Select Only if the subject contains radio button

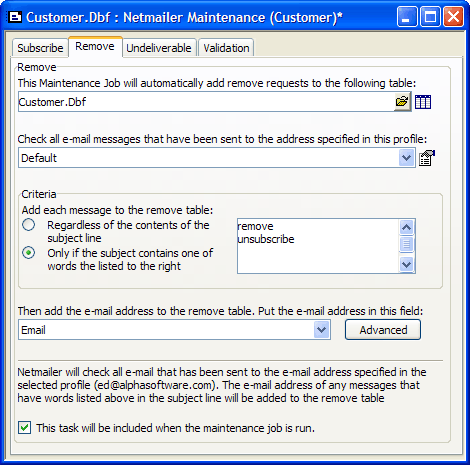tap(29, 253)
